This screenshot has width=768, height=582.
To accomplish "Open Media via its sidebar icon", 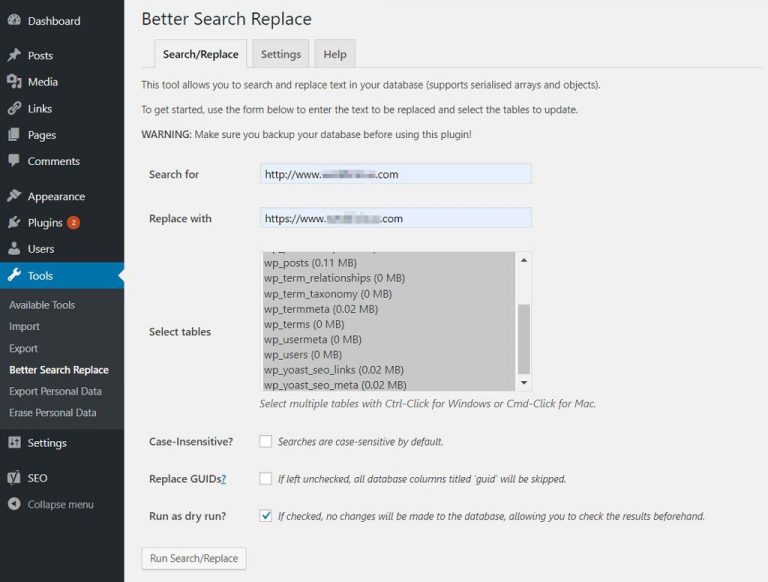I will (14, 82).
